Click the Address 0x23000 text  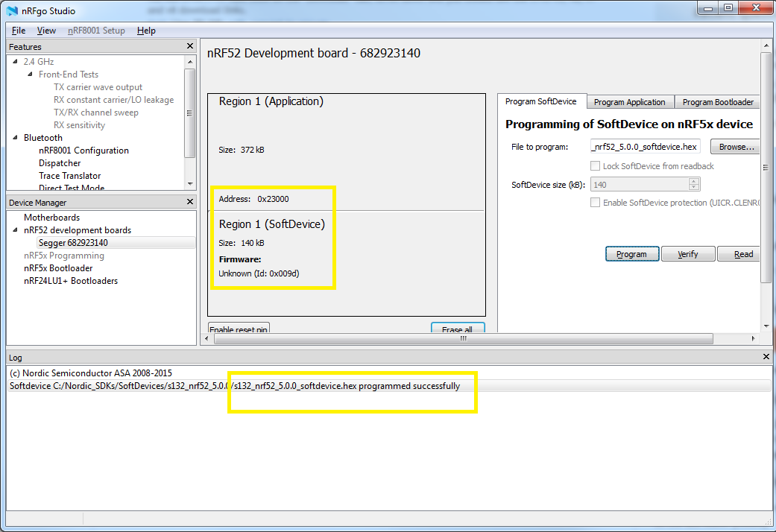click(254, 199)
